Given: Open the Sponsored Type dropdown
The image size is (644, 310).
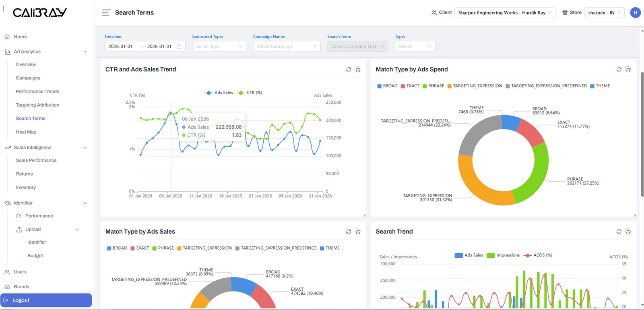Looking at the screenshot, I should click(219, 47).
